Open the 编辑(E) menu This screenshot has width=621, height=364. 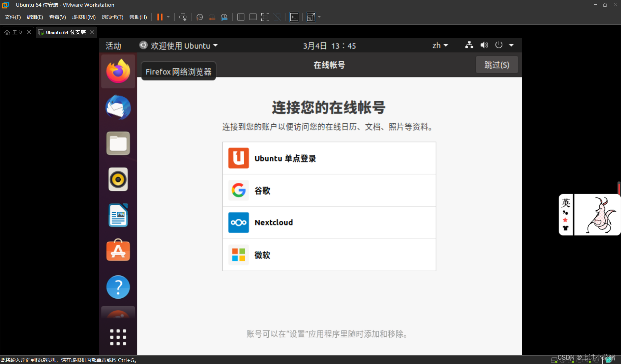pos(35,17)
